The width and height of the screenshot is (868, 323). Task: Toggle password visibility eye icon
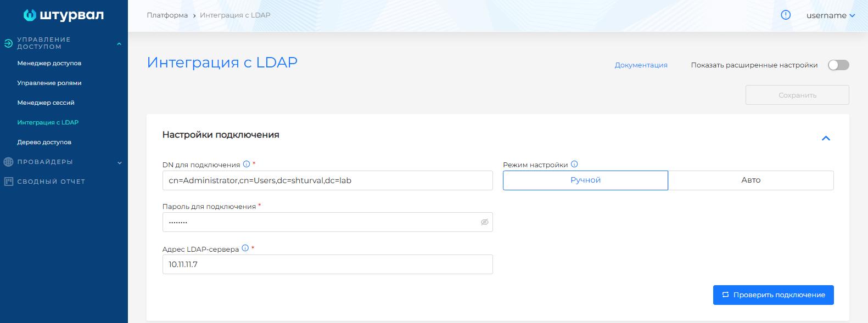484,222
